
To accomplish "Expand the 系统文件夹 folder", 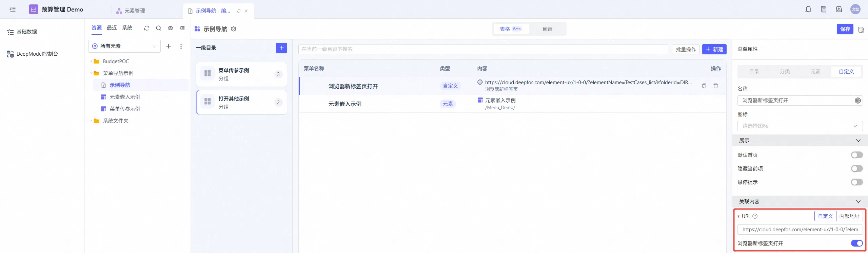I will pos(91,121).
